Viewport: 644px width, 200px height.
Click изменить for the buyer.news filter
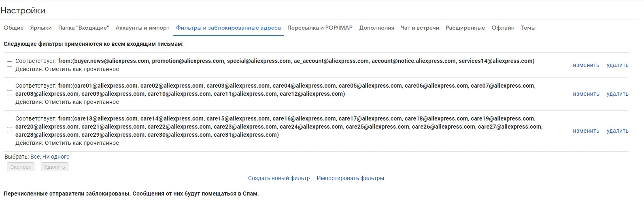pos(586,65)
